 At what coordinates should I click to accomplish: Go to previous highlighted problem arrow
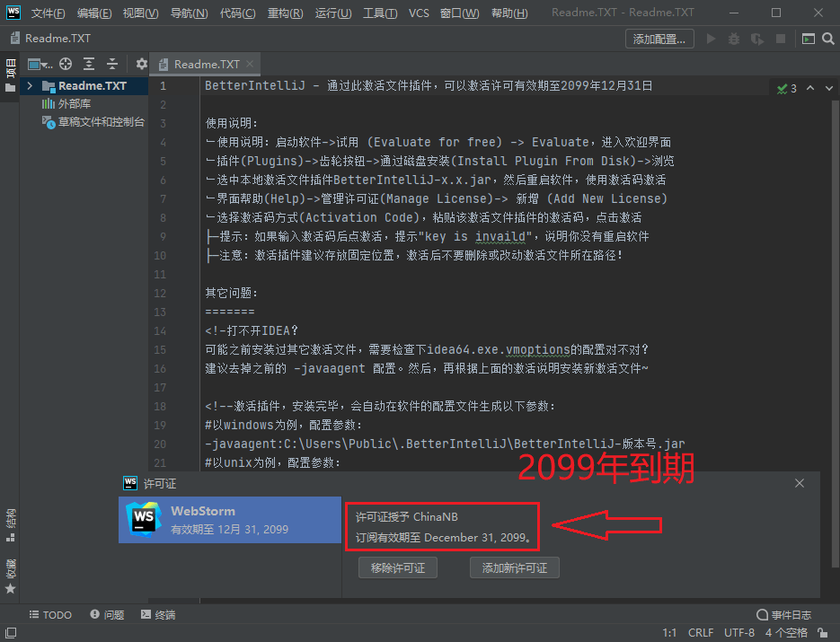[810, 88]
